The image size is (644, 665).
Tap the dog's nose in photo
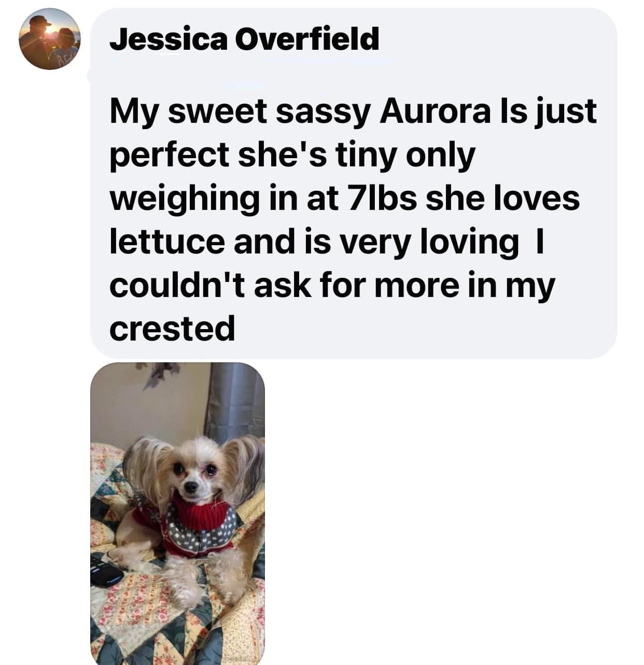click(x=192, y=487)
